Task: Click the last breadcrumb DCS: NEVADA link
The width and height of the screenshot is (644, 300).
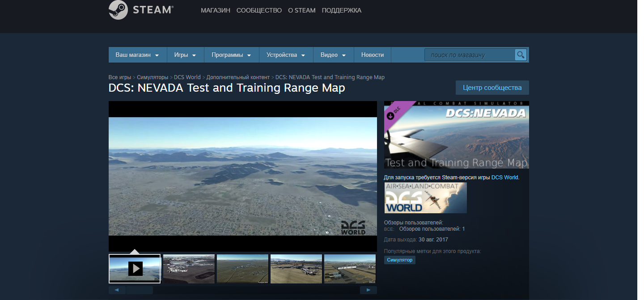Action: click(330, 77)
